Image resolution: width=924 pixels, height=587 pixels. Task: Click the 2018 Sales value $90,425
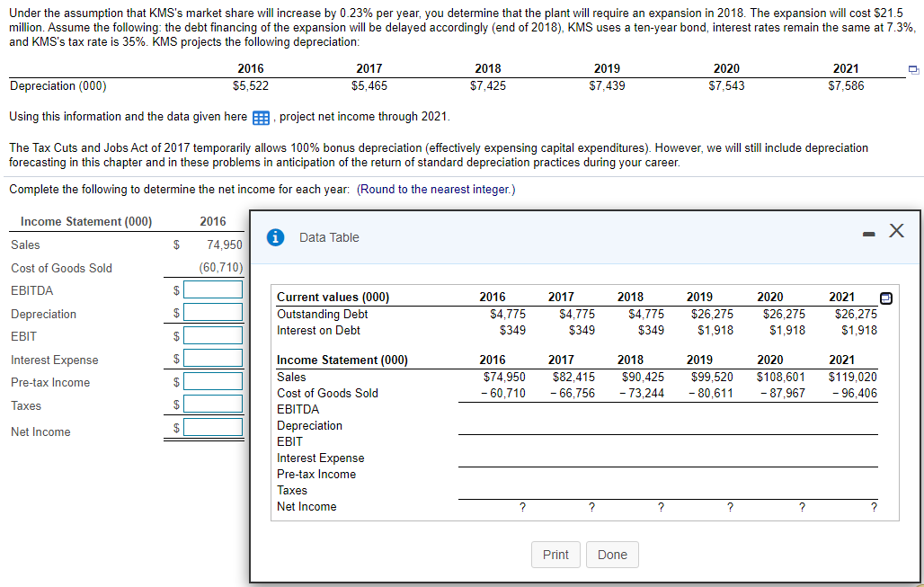tap(643, 378)
